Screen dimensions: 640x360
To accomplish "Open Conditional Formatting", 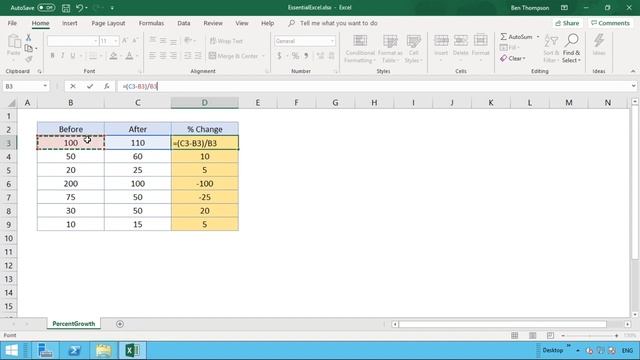I will [x=360, y=49].
